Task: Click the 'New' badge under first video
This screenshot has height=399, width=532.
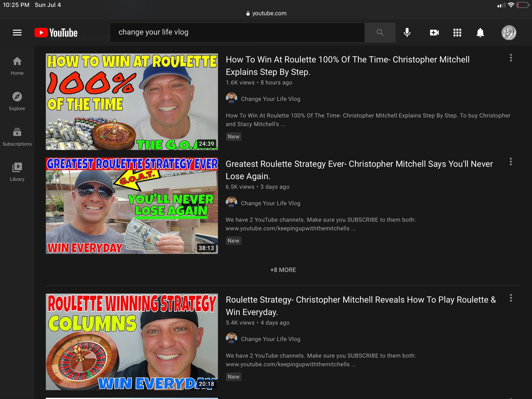Action: pyautogui.click(x=233, y=136)
